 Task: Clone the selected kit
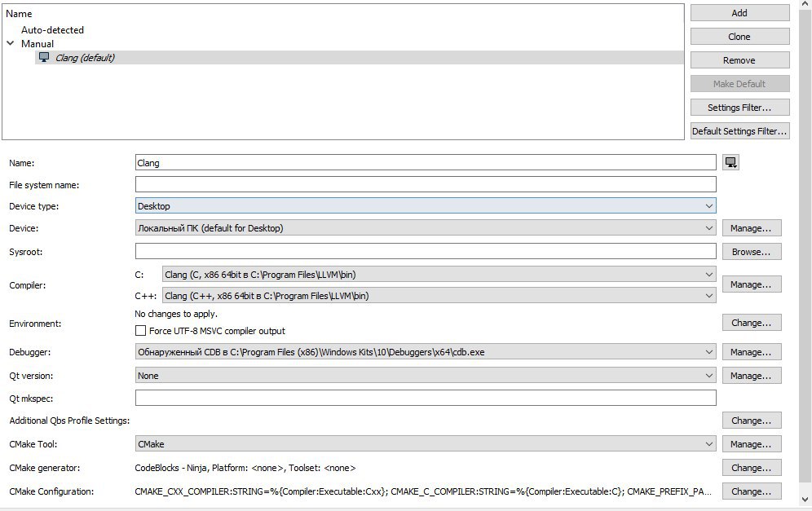[739, 37]
